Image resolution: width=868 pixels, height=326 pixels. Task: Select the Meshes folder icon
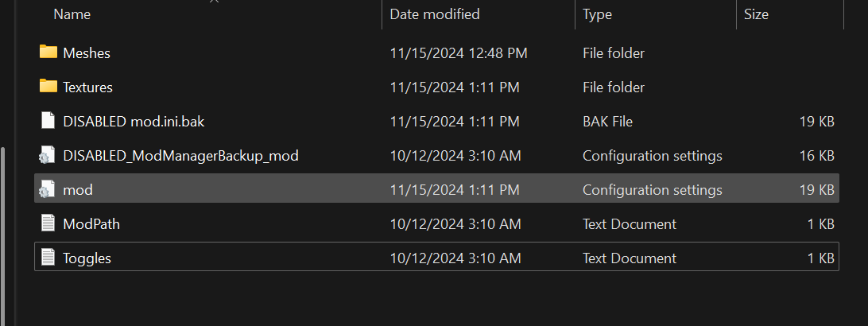(x=48, y=52)
